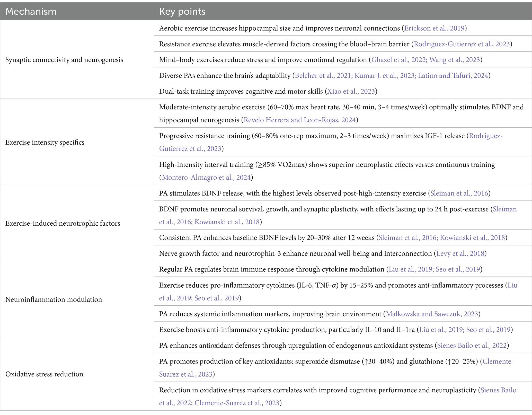Viewport: 532px width, 415px height.
Task: Click text 'superoxide dismutase (↑30–40%)'
Action: (x=345, y=361)
